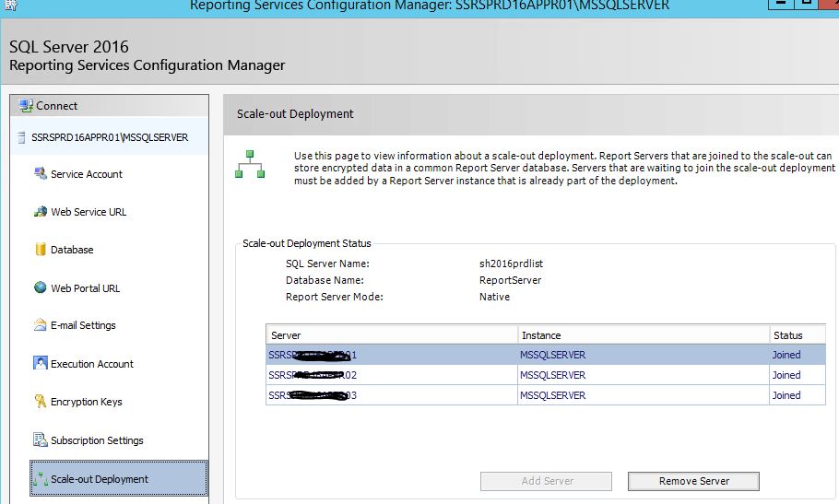Open E-mail Settings page
The image size is (839, 504).
pyautogui.click(x=84, y=325)
